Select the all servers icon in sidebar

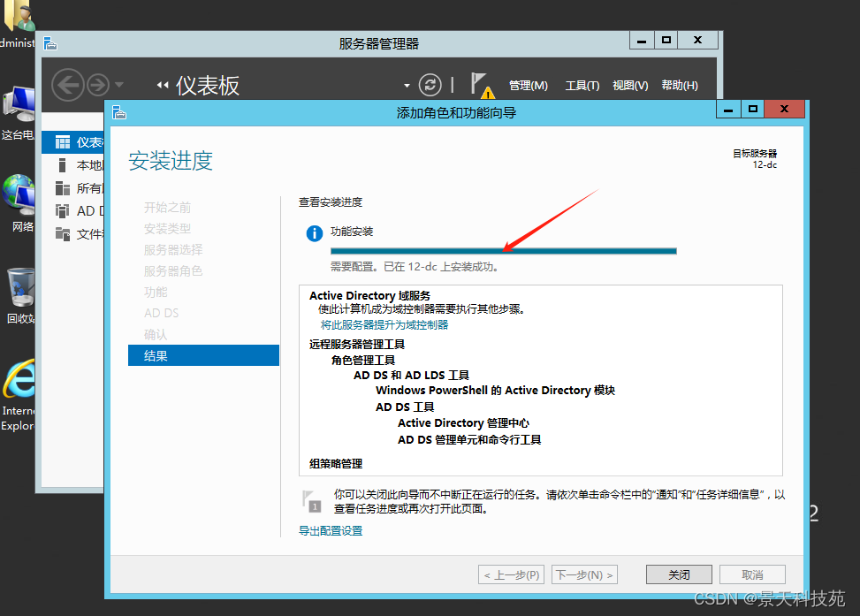(x=63, y=188)
